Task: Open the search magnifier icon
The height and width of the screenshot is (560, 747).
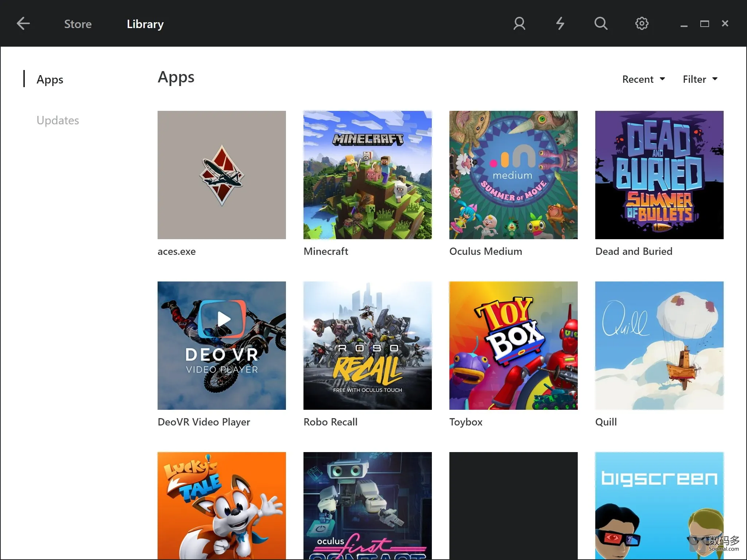Action: pos(601,24)
